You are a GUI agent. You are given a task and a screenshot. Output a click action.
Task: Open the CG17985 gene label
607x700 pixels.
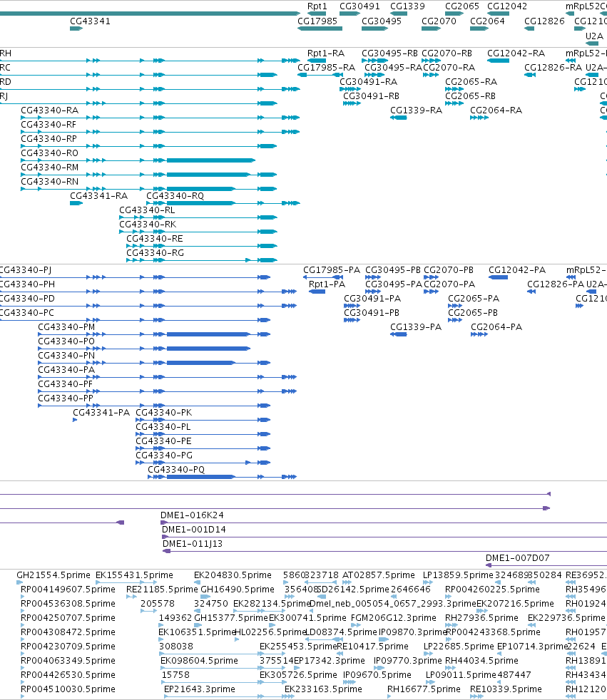pos(317,21)
